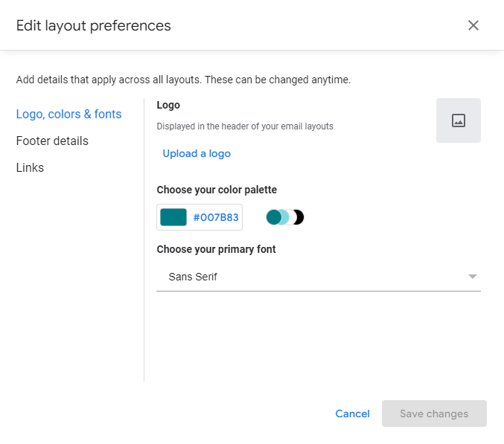Click the logo image placeholder icon
Image resolution: width=504 pixels, height=444 pixels.
(458, 120)
